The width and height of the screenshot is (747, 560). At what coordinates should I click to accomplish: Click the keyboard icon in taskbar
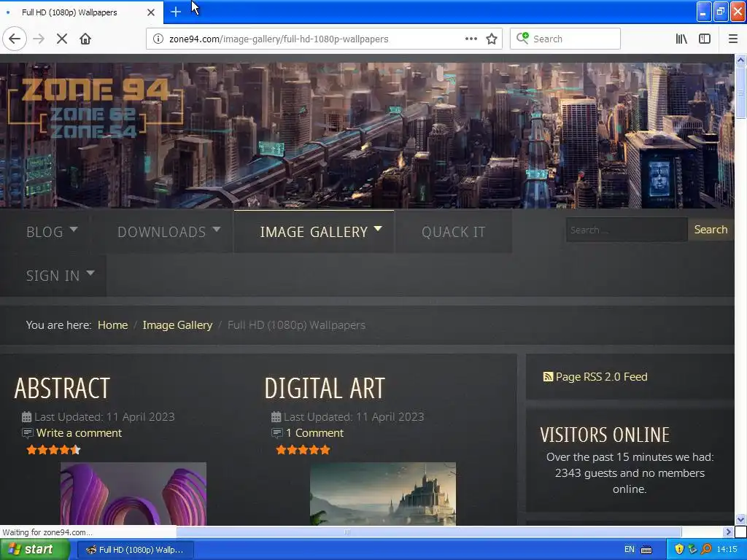pyautogui.click(x=646, y=550)
